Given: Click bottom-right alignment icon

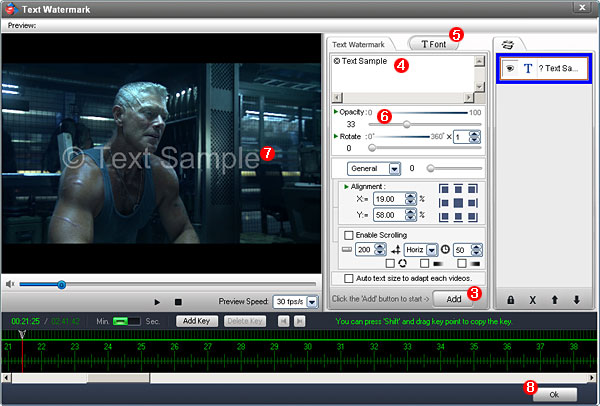Looking at the screenshot, I should [x=473, y=217].
